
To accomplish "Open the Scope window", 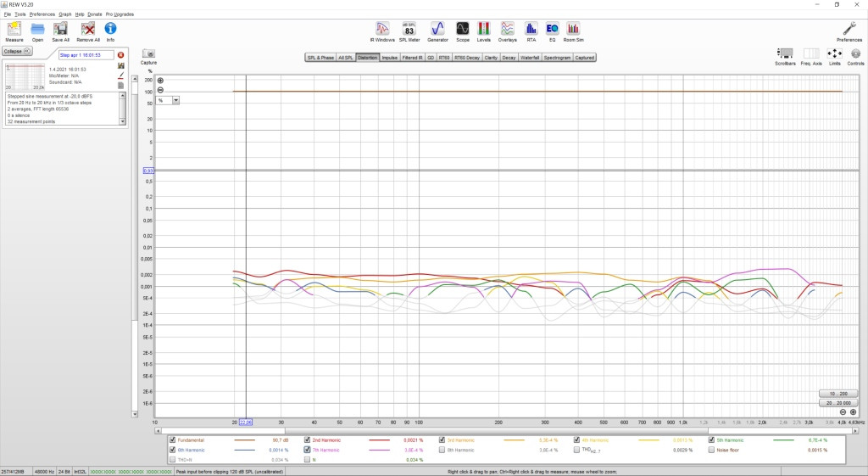I will pos(462,31).
